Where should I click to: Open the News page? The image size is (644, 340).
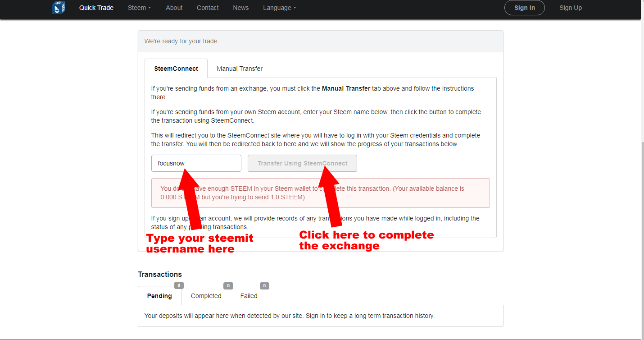(240, 8)
